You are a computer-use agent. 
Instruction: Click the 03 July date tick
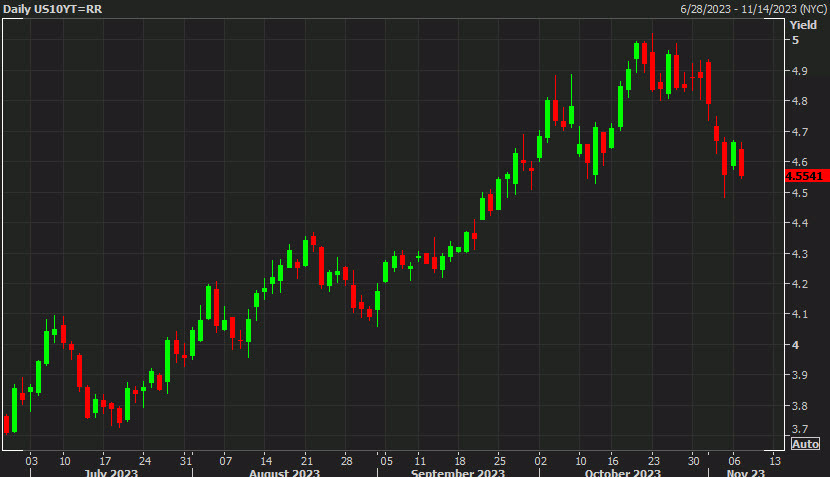(31, 459)
